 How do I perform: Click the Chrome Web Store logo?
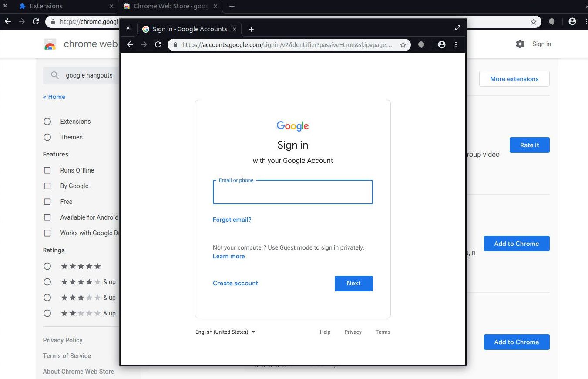click(50, 44)
